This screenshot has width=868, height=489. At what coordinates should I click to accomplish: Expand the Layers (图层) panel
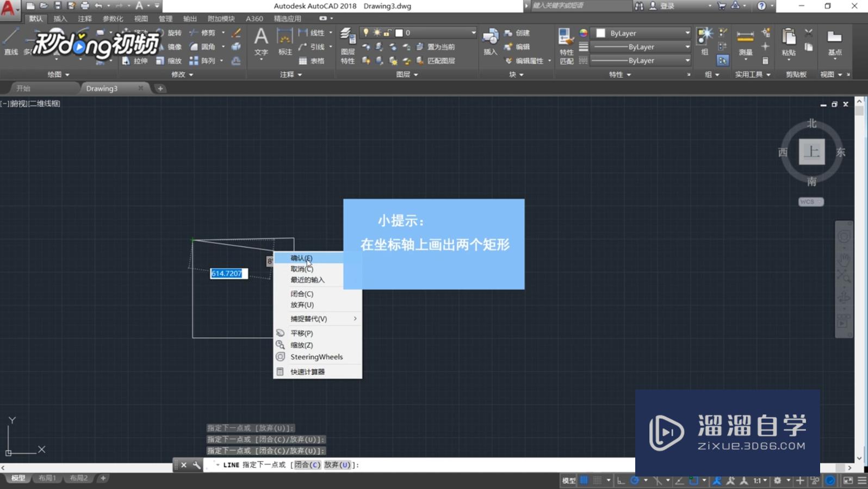(x=407, y=75)
